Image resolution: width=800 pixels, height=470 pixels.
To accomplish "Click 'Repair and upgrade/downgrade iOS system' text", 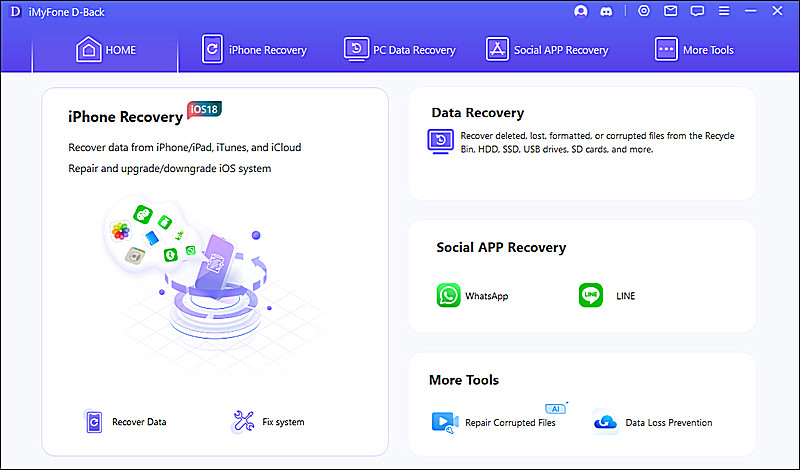I will pyautogui.click(x=169, y=168).
